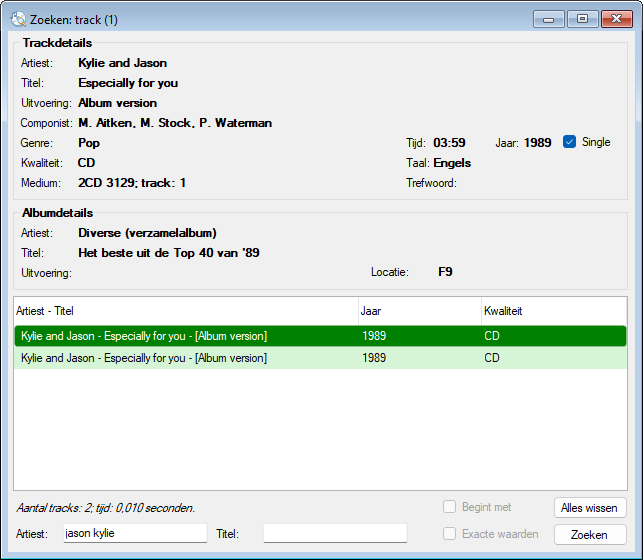Screen dimensions: 643x560
Task: Click the Uitvoering value Album version
Action: coord(117,103)
